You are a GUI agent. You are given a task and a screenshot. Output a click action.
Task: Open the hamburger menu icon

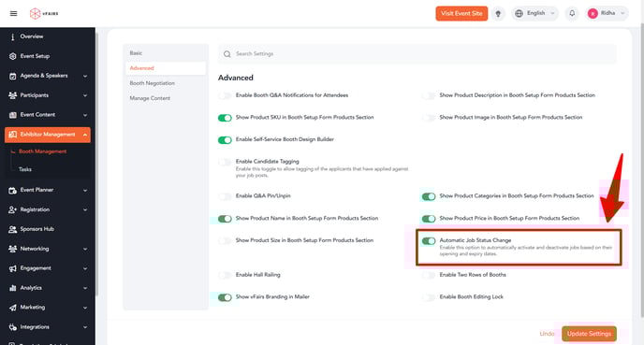click(13, 13)
